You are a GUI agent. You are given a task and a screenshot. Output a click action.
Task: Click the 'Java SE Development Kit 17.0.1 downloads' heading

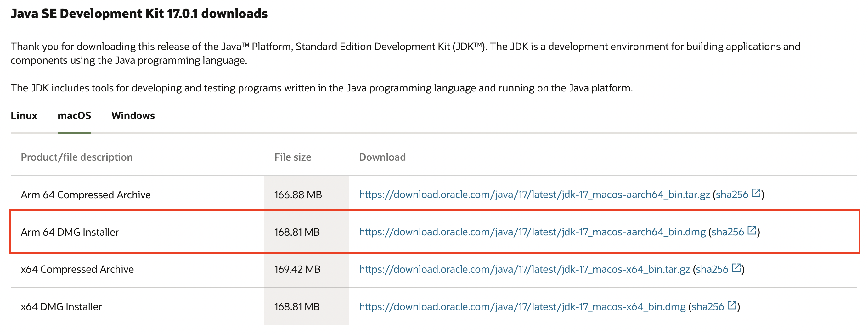point(139,14)
